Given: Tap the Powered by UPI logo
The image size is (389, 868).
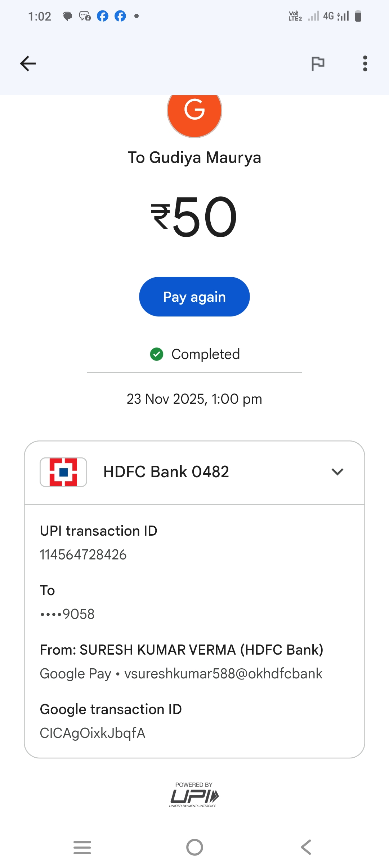Looking at the screenshot, I should click(194, 795).
